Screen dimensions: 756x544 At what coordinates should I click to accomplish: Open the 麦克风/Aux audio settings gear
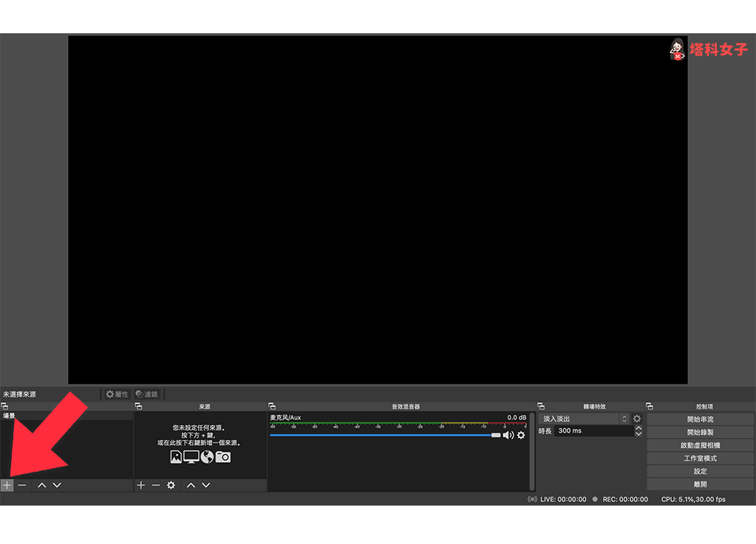point(521,435)
